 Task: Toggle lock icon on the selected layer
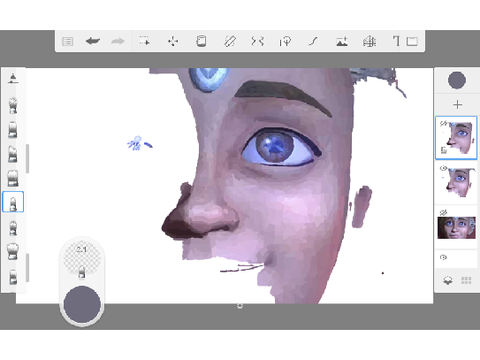(444, 150)
